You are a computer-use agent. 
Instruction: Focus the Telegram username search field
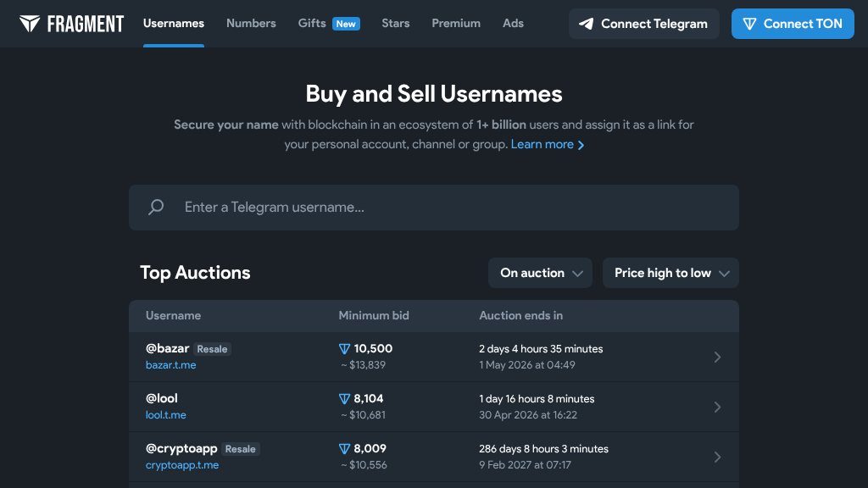433,208
